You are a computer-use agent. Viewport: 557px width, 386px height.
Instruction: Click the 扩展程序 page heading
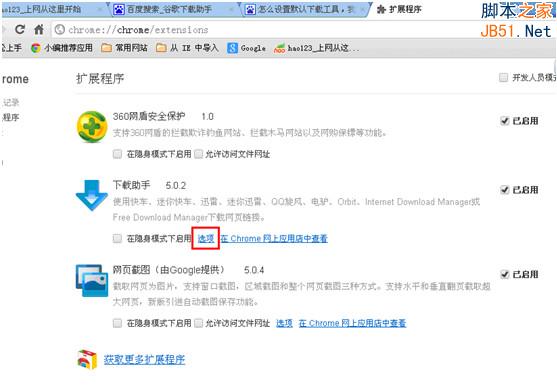100,78
